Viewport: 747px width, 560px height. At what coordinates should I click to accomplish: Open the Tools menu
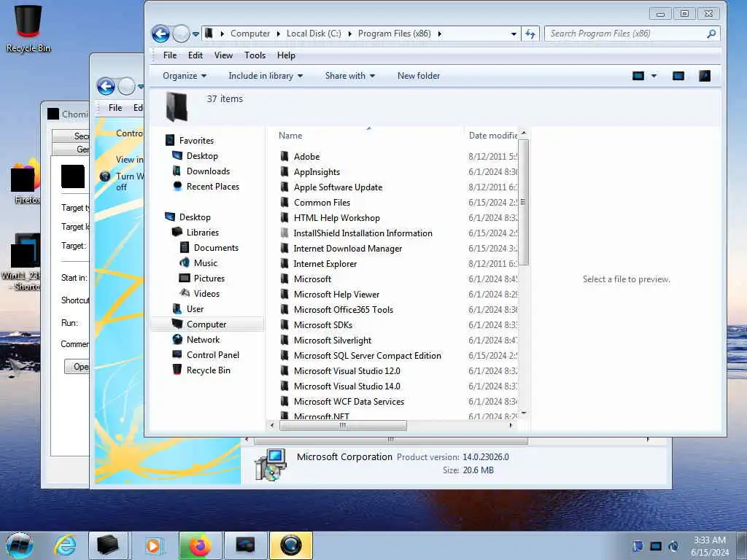point(255,55)
